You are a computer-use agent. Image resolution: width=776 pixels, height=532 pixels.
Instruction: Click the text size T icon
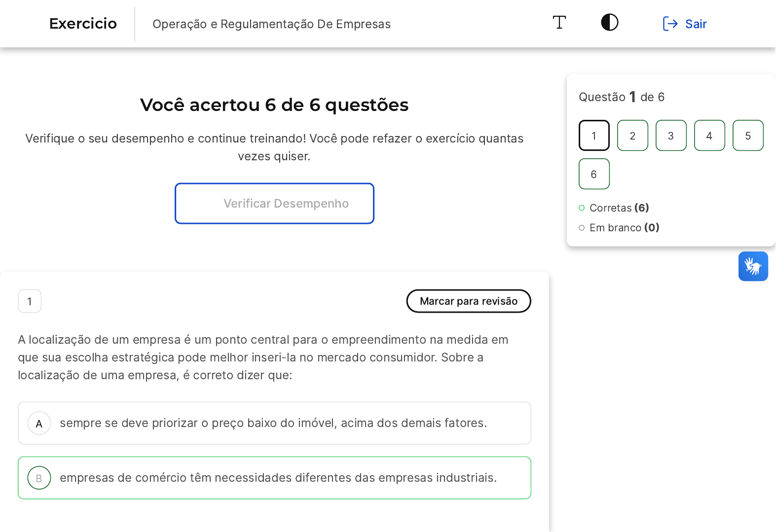(559, 23)
